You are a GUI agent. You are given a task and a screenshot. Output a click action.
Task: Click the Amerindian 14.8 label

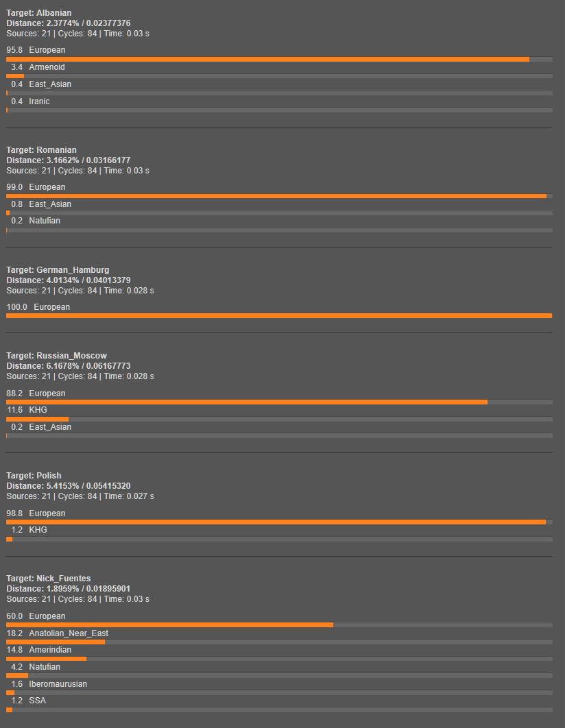click(39, 650)
